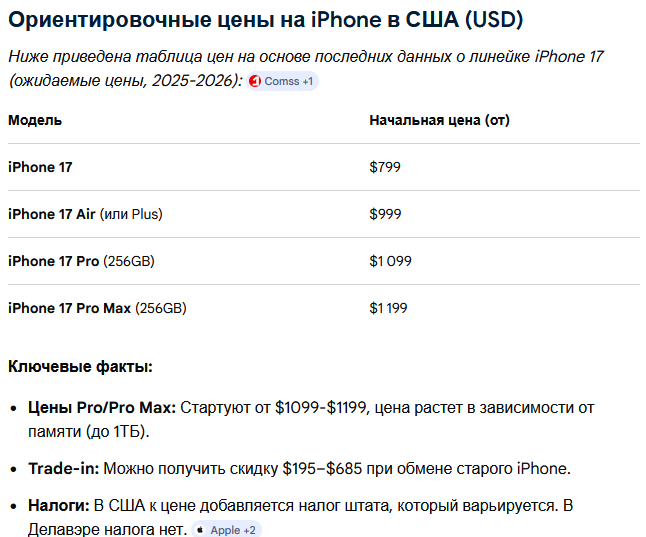Select the "iPhone 17 Pro Max" model cell
The width and height of the screenshot is (646, 537).
pyautogui.click(x=70, y=308)
